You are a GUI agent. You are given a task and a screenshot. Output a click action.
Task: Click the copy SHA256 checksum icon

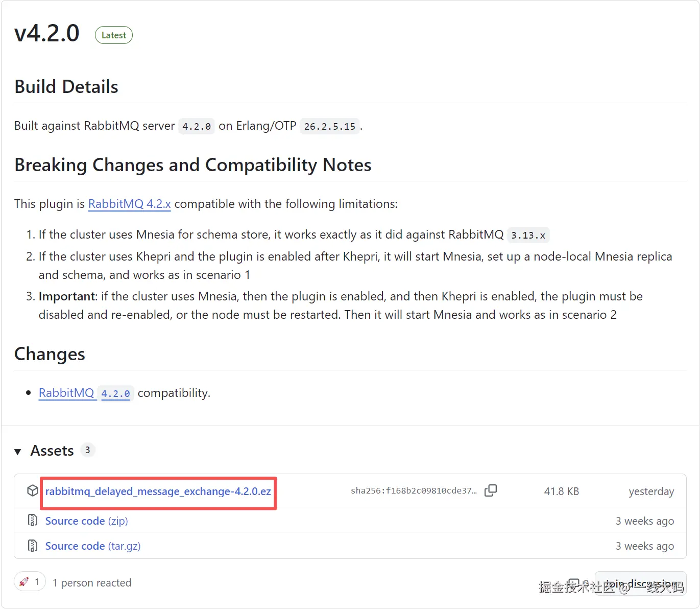[490, 490]
